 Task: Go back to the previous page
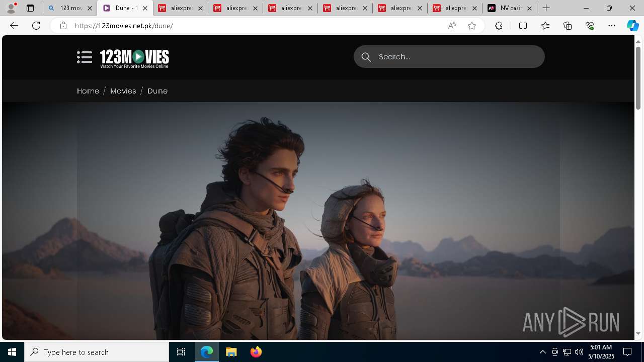click(14, 26)
